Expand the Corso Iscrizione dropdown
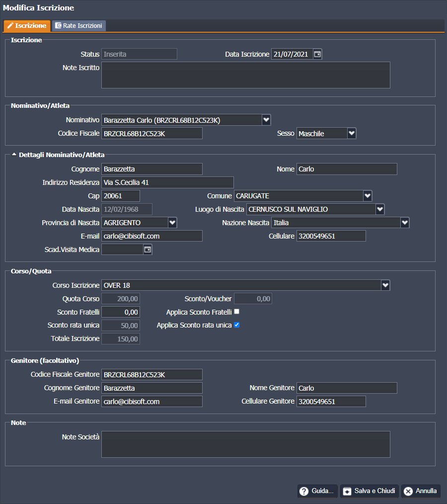 click(x=385, y=285)
